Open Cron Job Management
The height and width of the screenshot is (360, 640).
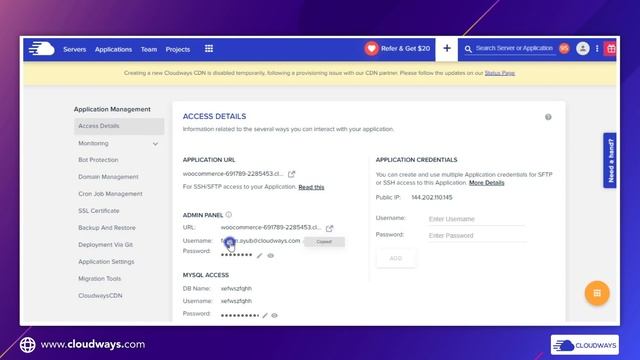pyautogui.click(x=110, y=194)
